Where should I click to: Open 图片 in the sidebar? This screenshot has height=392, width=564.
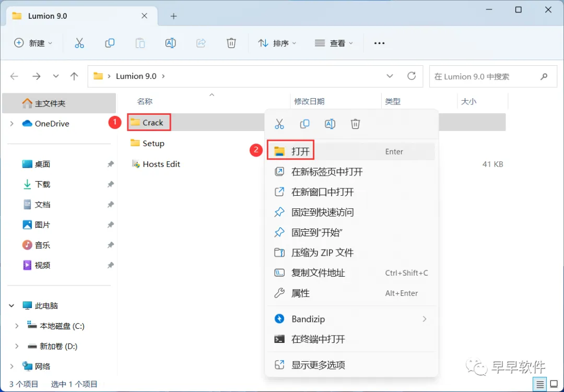pyautogui.click(x=59, y=225)
